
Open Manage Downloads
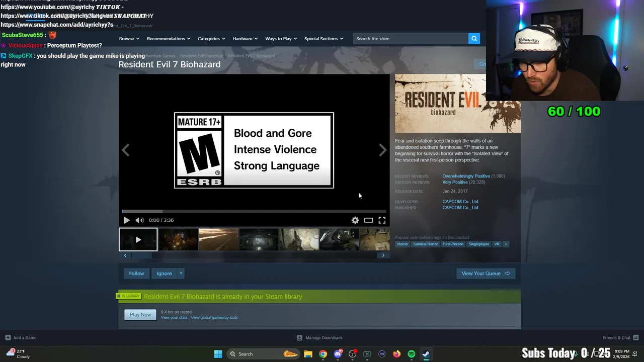319,338
